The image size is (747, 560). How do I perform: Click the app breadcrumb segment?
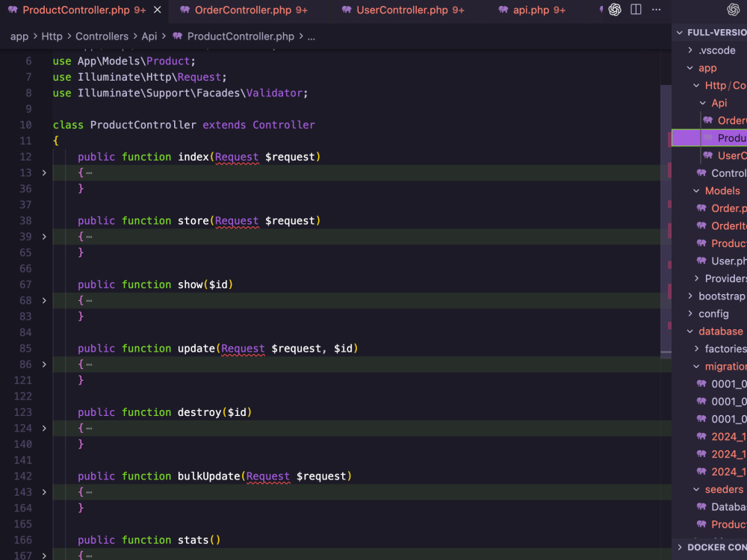(x=19, y=37)
